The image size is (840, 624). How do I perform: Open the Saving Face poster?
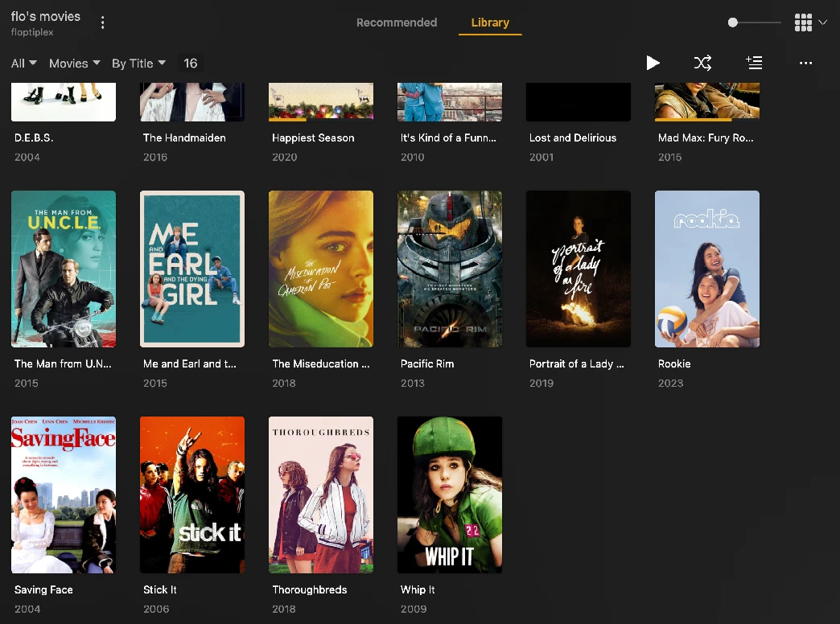pyautogui.click(x=63, y=495)
